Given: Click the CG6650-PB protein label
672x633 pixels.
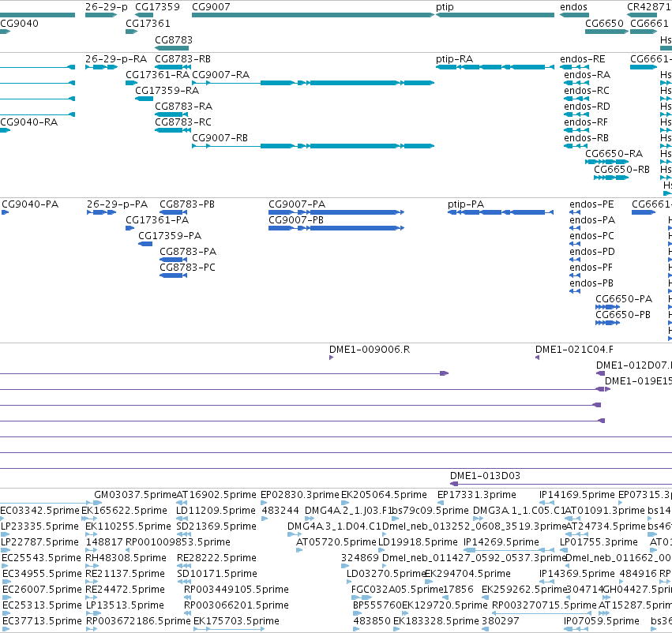Looking at the screenshot, I should coord(623,315).
